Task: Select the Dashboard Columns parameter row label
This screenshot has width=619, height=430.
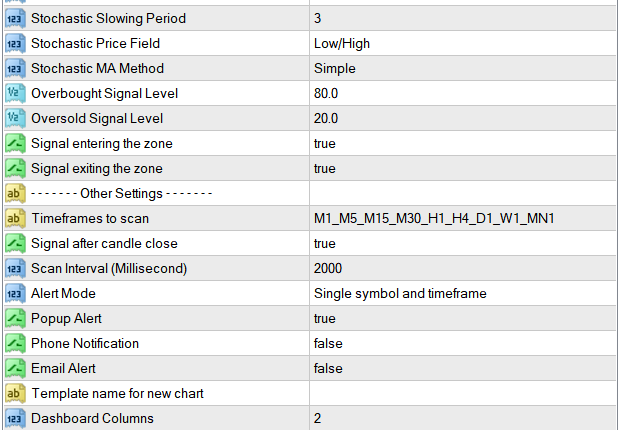Action: click(93, 419)
